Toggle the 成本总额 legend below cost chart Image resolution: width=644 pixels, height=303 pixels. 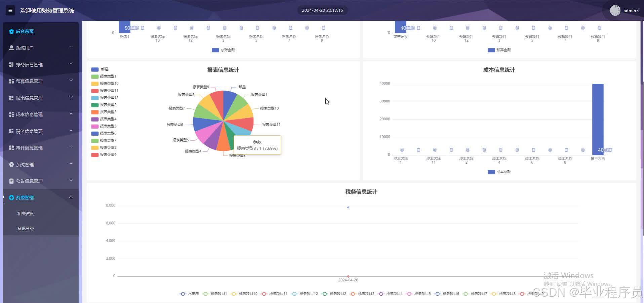coord(499,172)
